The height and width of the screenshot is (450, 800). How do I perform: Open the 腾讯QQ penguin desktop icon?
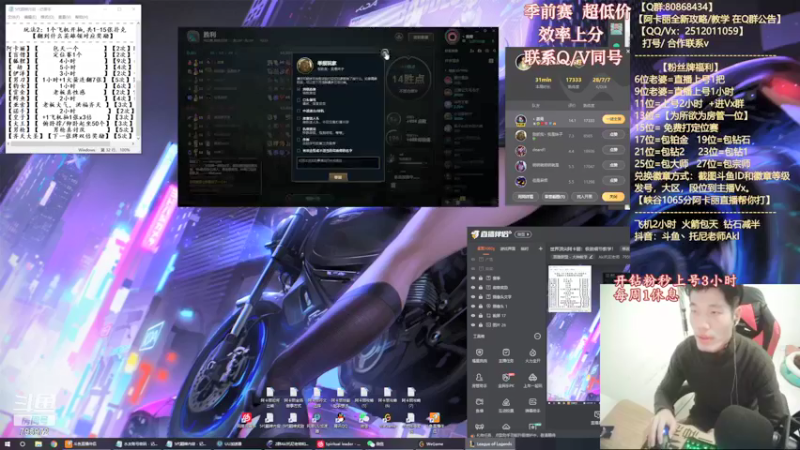(340, 418)
